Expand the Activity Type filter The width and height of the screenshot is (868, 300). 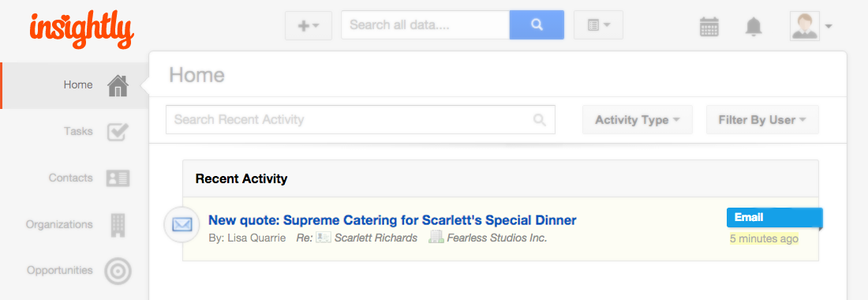(637, 120)
